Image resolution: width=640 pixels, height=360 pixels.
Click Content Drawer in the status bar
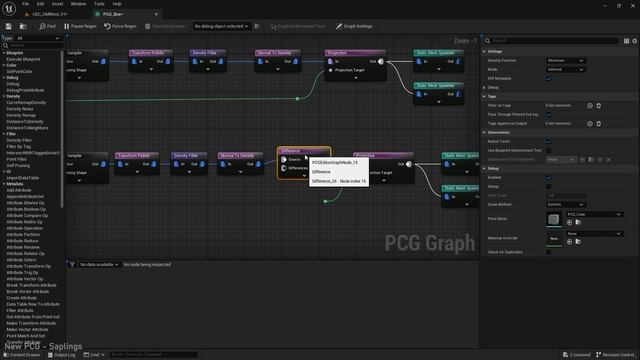coord(22,355)
